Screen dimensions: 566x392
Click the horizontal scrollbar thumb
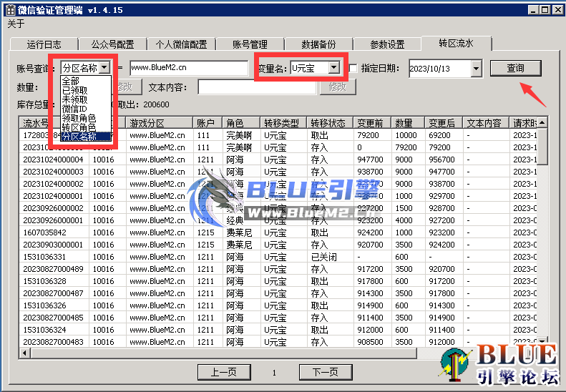tap(223, 353)
